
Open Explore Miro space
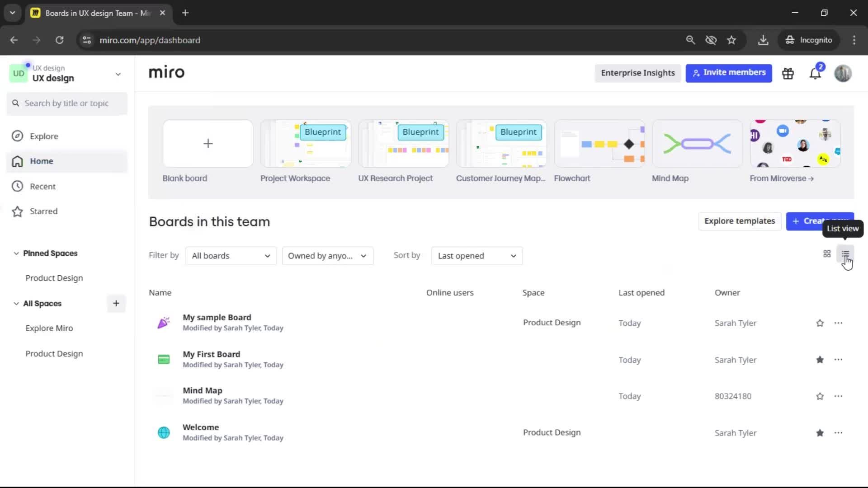[x=49, y=328]
